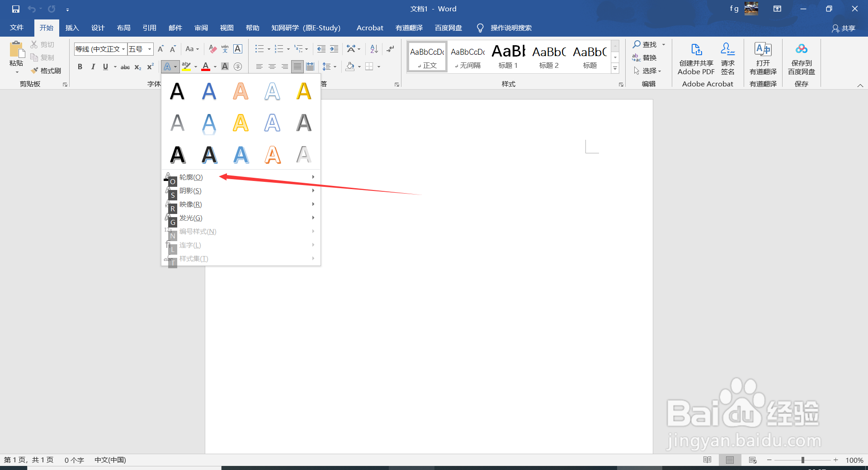868x470 pixels.
Task: Toggle center alignment
Action: point(272,66)
